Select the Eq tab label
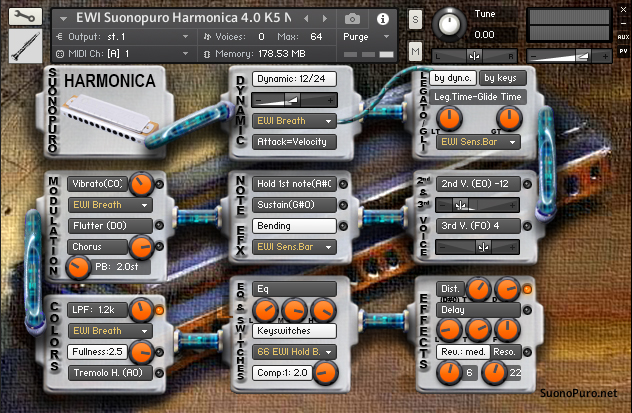This screenshot has height=413, width=632. click(294, 289)
